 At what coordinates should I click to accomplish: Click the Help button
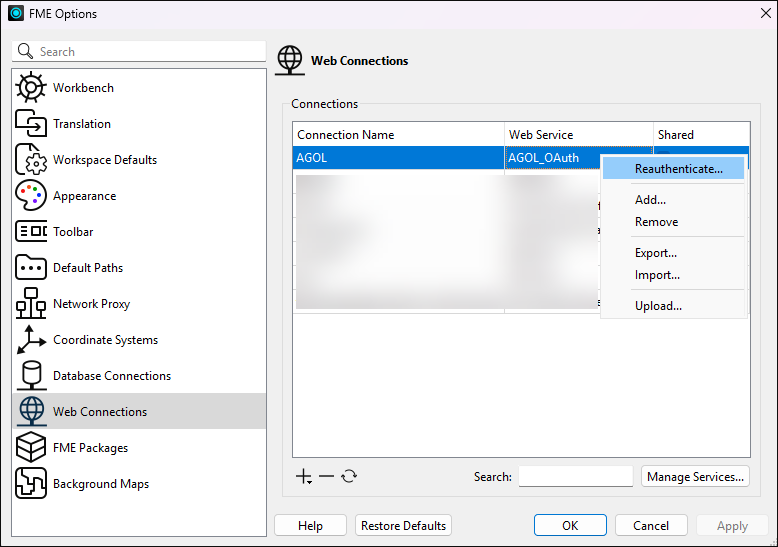pyautogui.click(x=311, y=525)
